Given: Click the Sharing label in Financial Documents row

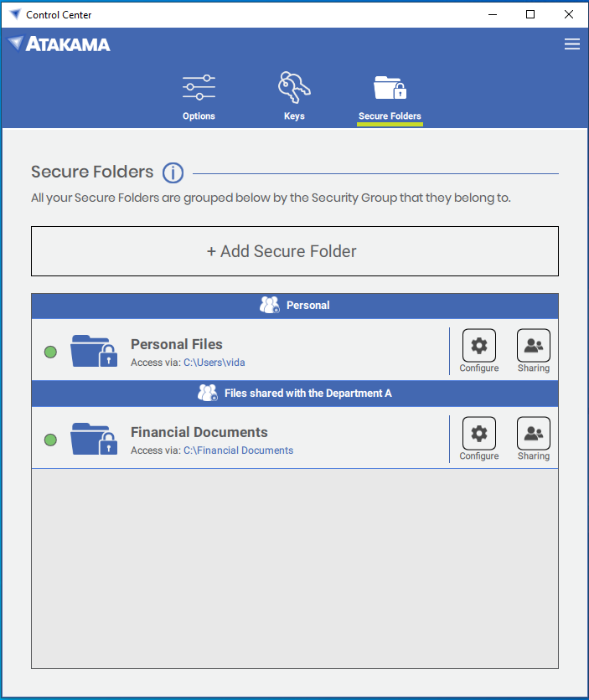Looking at the screenshot, I should pos(534,456).
